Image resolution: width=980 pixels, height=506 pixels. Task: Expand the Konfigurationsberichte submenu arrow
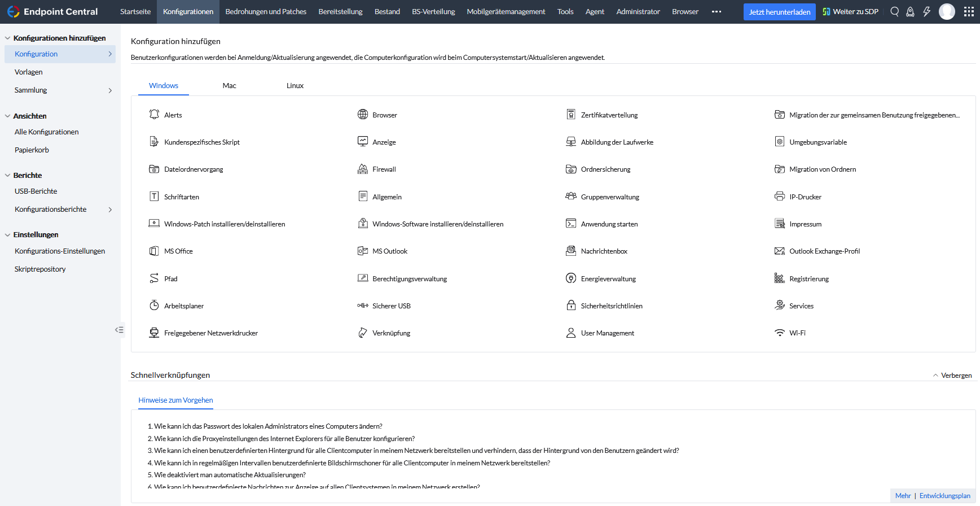(110, 210)
